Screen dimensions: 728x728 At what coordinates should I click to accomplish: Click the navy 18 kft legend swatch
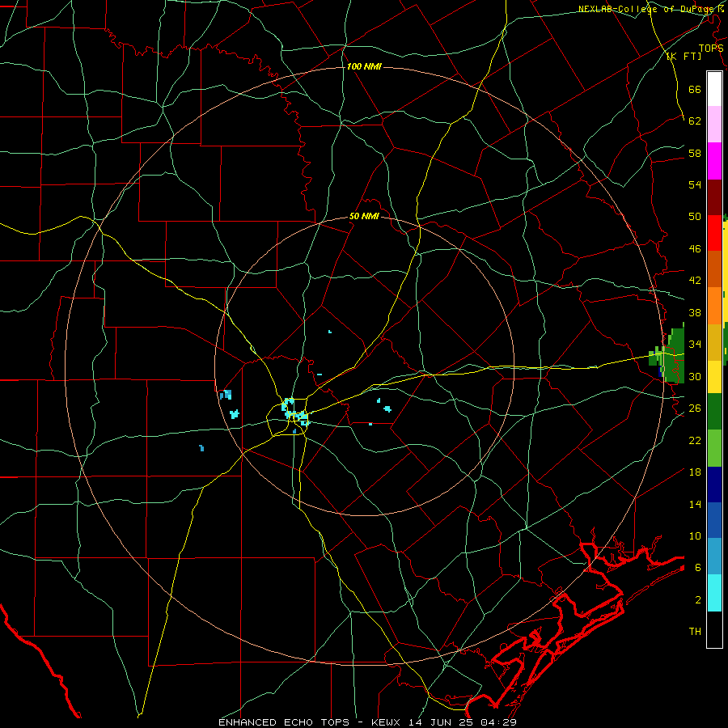[x=714, y=485]
